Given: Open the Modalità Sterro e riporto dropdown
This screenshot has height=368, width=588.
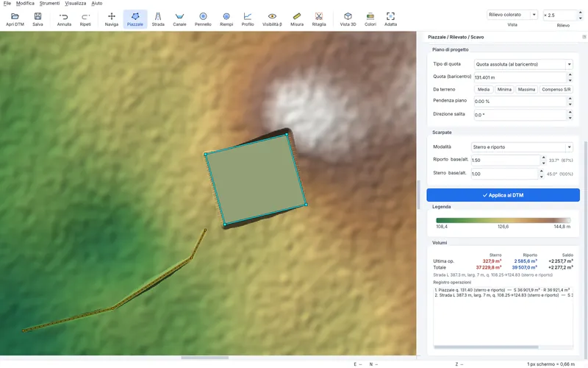Looking at the screenshot, I should tap(522, 146).
